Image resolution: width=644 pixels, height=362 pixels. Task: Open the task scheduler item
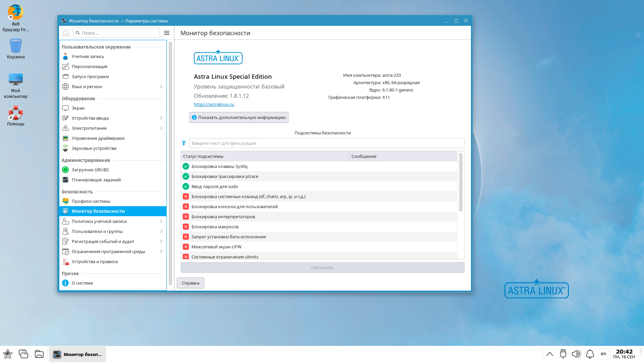pyautogui.click(x=96, y=180)
